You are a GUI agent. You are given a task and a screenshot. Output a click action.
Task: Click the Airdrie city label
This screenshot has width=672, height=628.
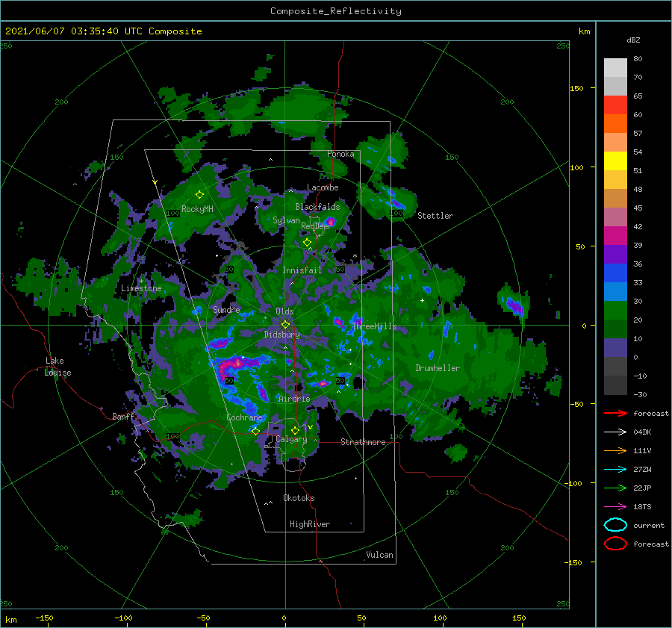point(294,399)
